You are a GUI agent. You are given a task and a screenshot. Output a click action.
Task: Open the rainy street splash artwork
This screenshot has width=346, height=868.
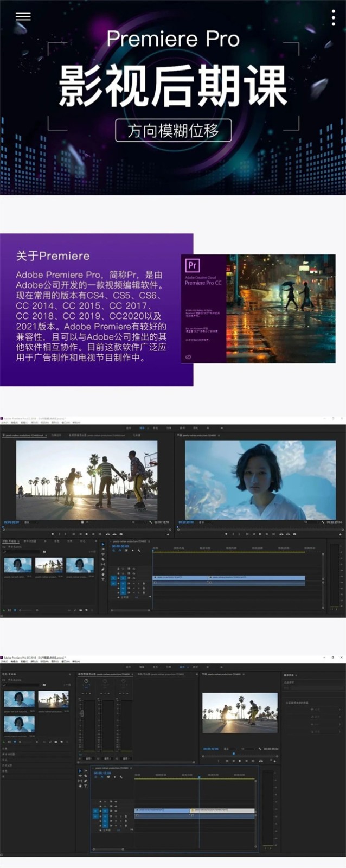(x=280, y=308)
